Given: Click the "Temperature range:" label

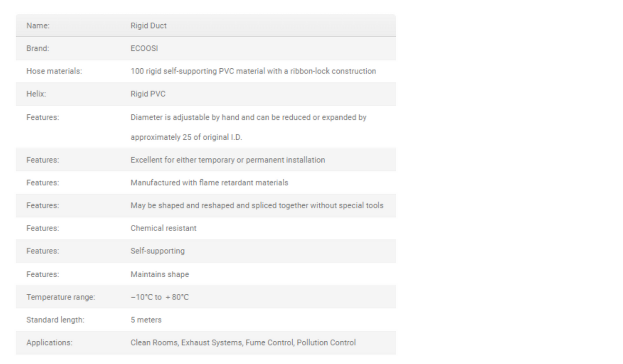Looking at the screenshot, I should pos(61,297).
